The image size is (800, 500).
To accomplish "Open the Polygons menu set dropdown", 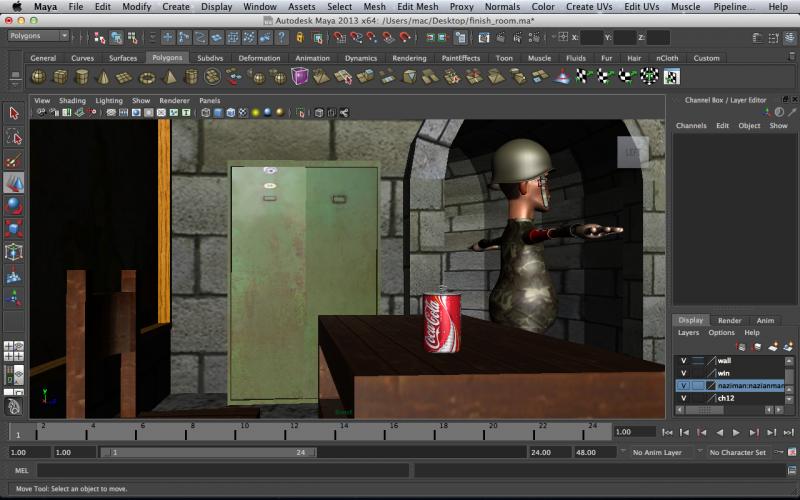I will (x=38, y=36).
